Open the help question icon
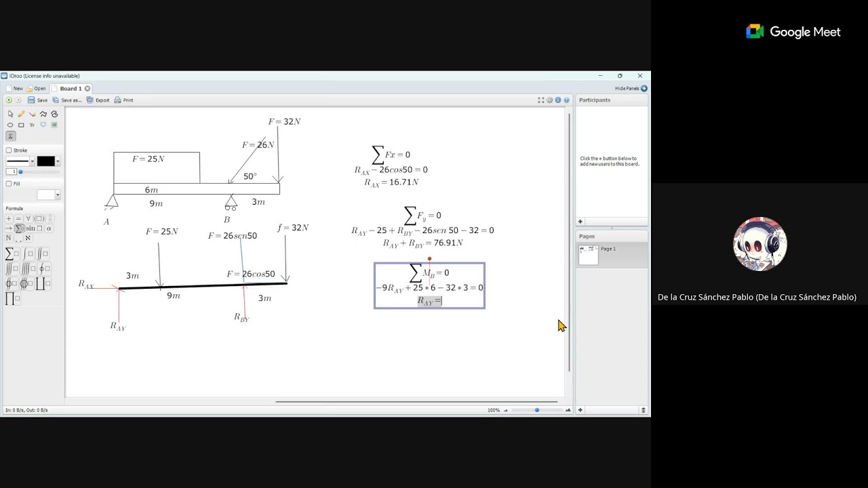868x488 pixels. pyautogui.click(x=566, y=100)
